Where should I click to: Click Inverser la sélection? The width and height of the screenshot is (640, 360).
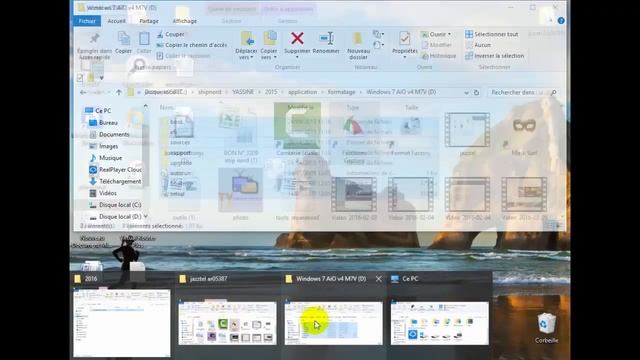click(x=495, y=56)
